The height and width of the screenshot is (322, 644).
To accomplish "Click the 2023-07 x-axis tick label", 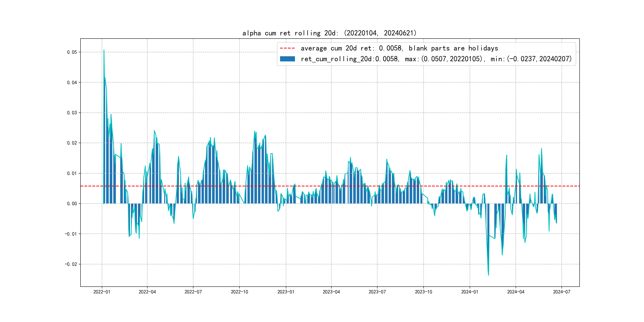I will pos(377,292).
